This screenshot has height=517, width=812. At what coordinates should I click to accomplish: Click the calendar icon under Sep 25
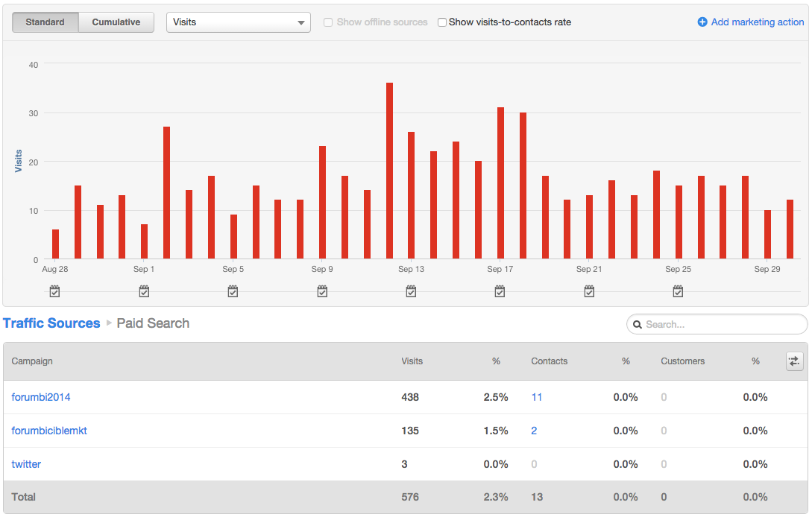[x=678, y=291]
